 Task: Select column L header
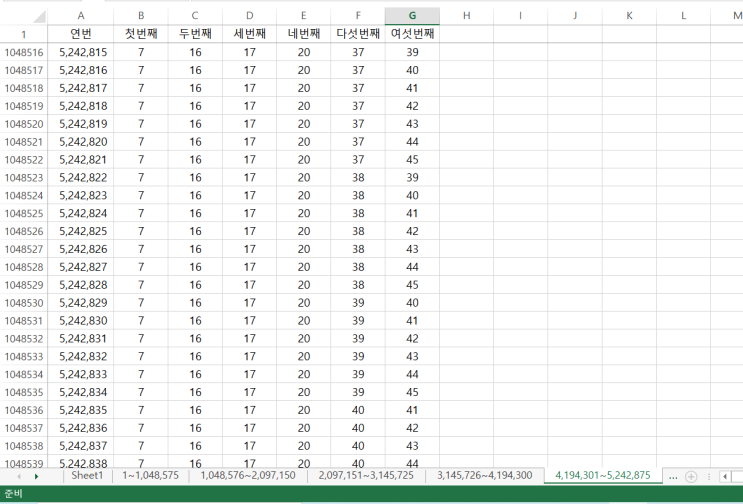coord(683,16)
